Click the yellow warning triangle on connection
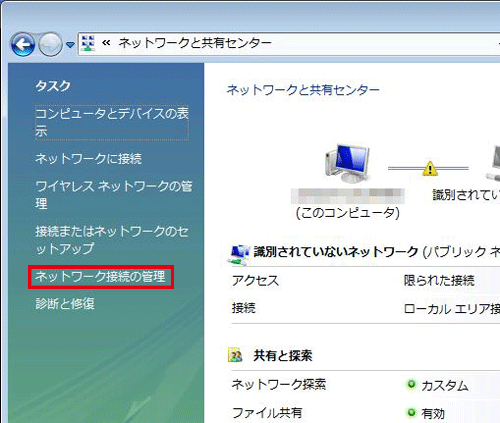 [x=430, y=168]
